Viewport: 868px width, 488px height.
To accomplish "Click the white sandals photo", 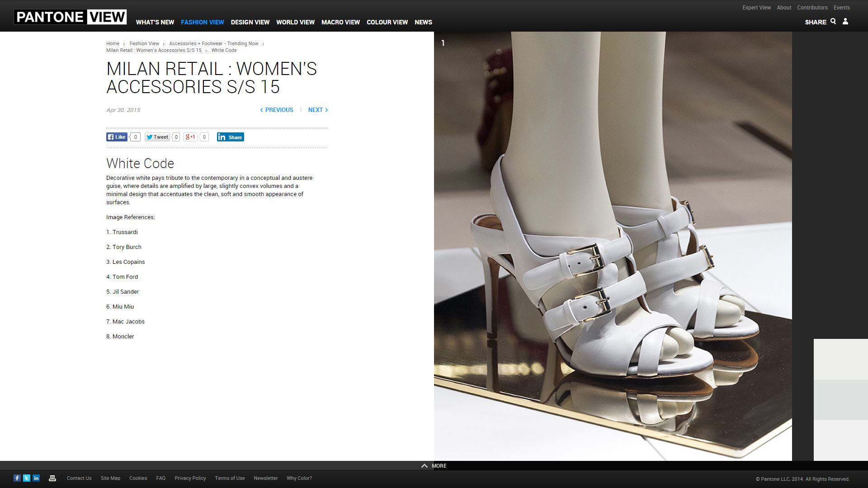I will (x=613, y=246).
